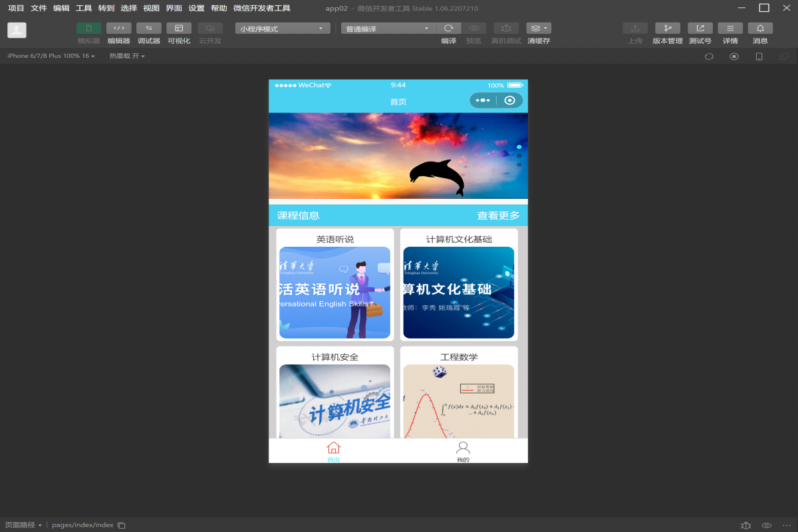Viewport: 798px width, 532px height.
Task: Click the Compile refresh icon
Action: tap(449, 29)
